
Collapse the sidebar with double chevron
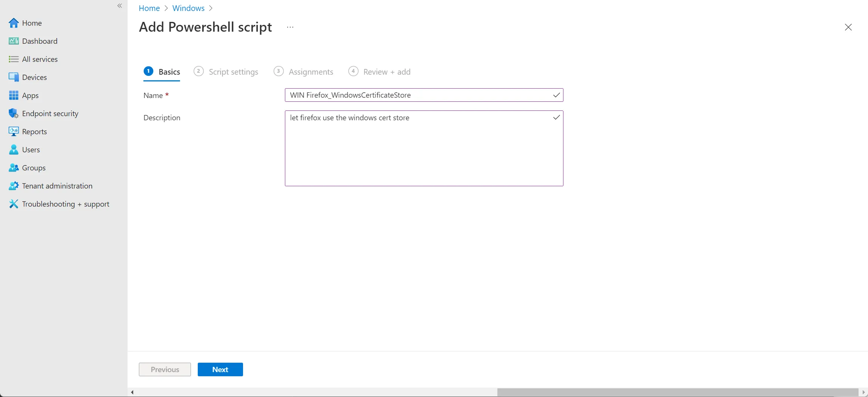[120, 6]
